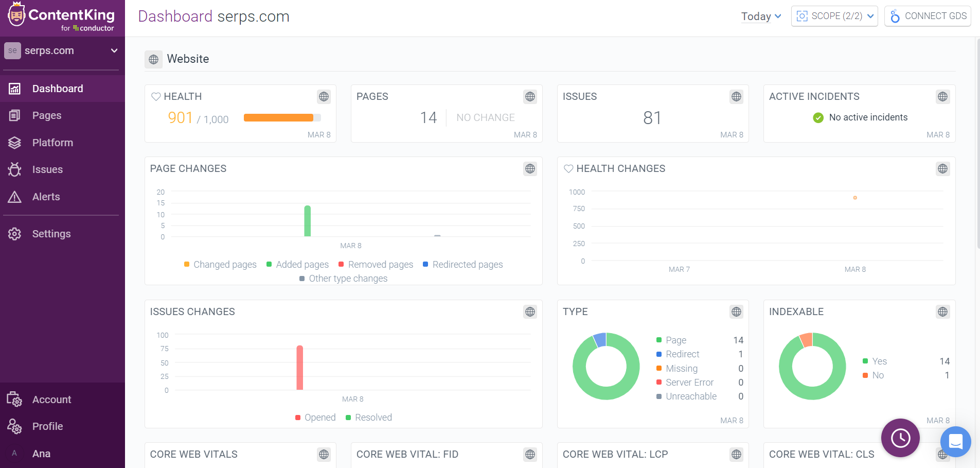This screenshot has height=468, width=980.
Task: Open the serps.com website switcher dropdown
Action: tap(62, 50)
